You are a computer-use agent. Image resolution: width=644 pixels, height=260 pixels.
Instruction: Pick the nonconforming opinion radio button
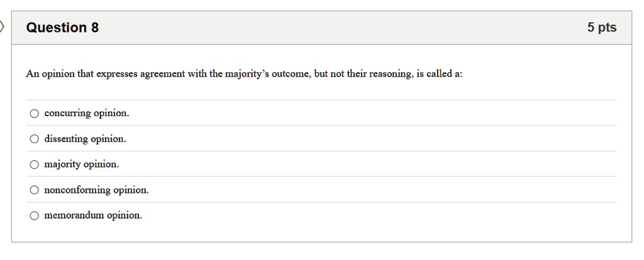coord(34,190)
